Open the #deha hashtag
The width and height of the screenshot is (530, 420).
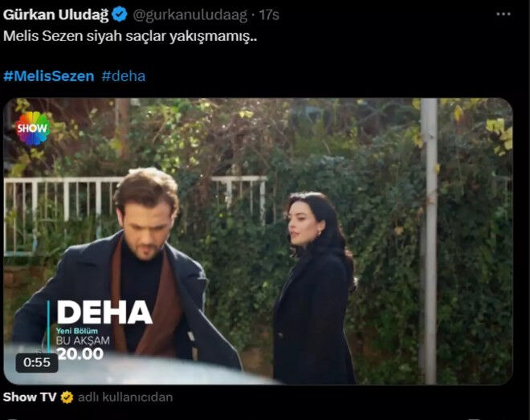pos(124,76)
